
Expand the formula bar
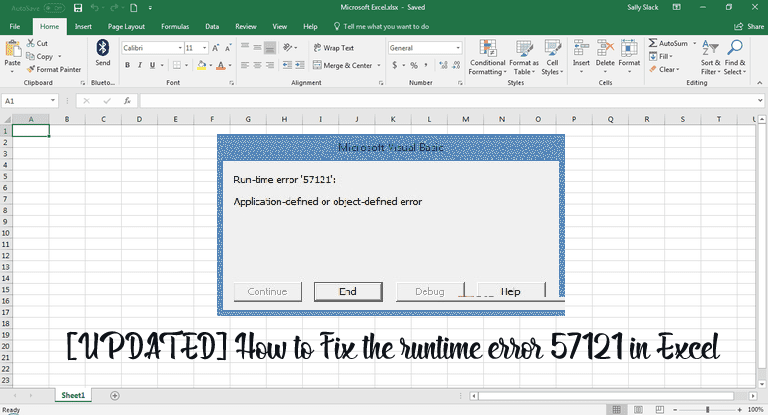pyautogui.click(x=760, y=100)
